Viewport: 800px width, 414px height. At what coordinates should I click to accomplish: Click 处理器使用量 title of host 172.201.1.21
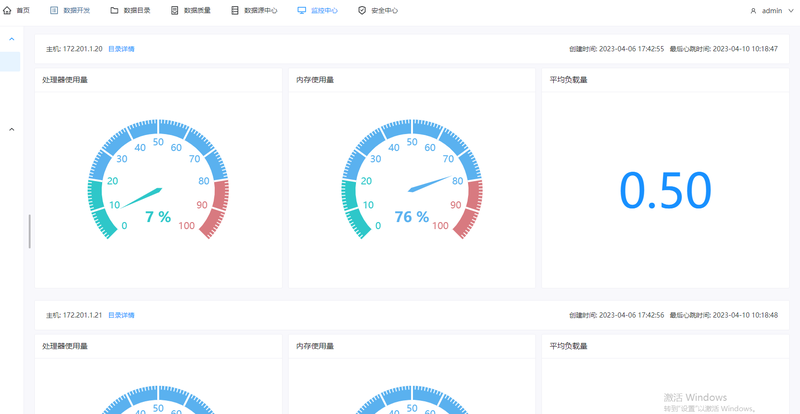point(65,346)
